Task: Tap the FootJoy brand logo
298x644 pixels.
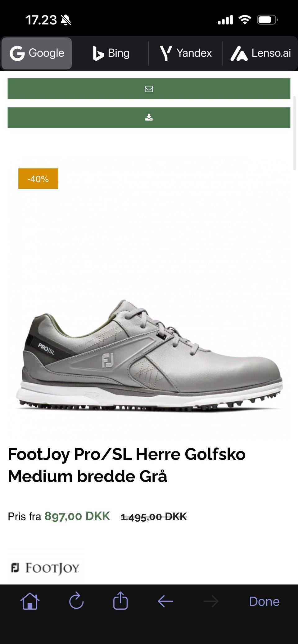Action: [45, 568]
